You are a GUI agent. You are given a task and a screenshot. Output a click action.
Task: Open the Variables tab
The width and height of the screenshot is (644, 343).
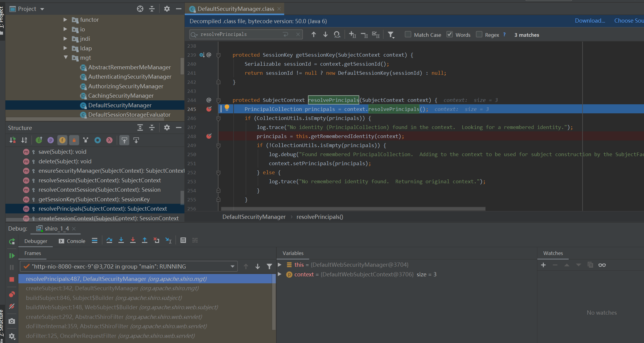tap(293, 253)
